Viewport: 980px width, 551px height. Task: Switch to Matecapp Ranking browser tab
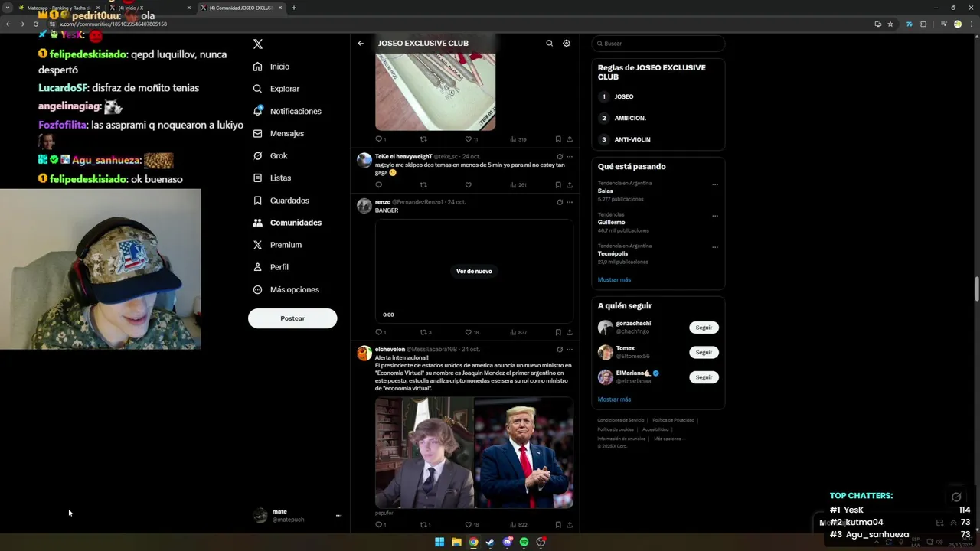tap(60, 8)
